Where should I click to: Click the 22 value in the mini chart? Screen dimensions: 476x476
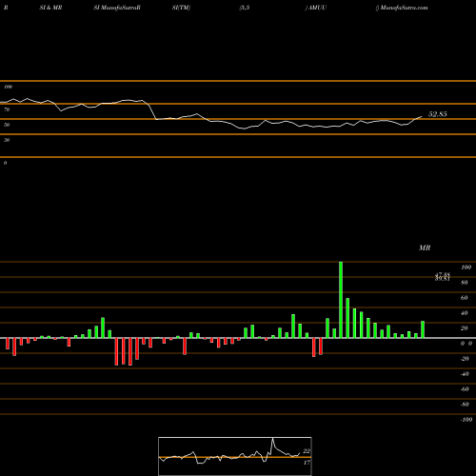pyautogui.click(x=307, y=451)
